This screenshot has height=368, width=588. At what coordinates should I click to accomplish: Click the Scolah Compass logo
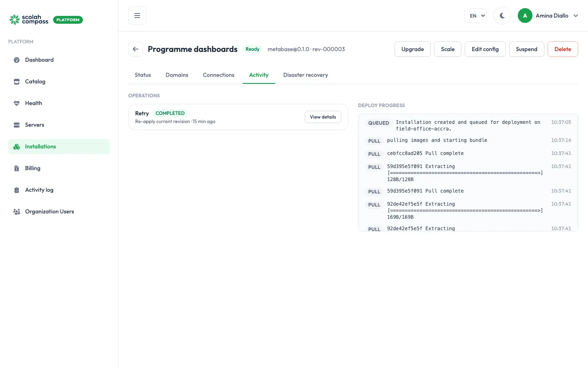tap(29, 20)
